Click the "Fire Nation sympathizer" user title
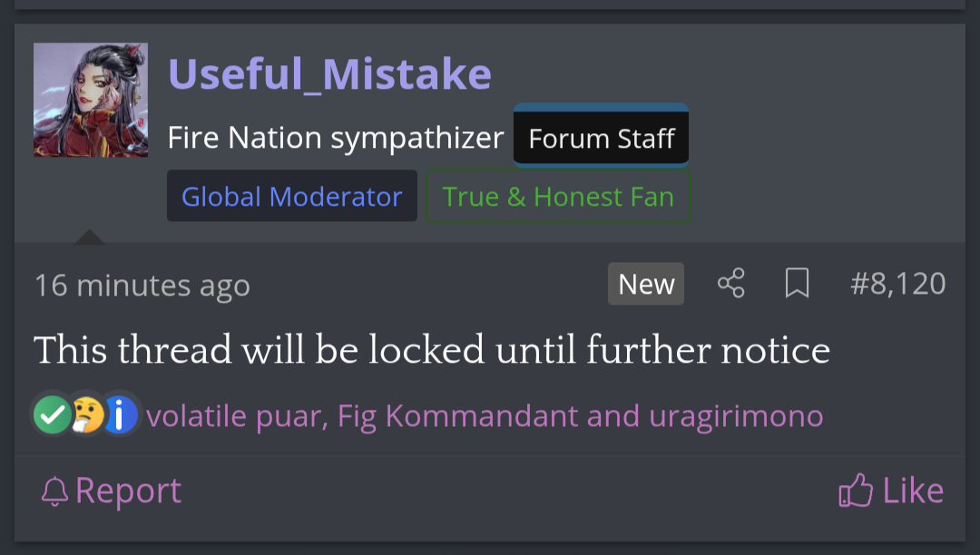Image resolution: width=980 pixels, height=555 pixels. point(335,138)
